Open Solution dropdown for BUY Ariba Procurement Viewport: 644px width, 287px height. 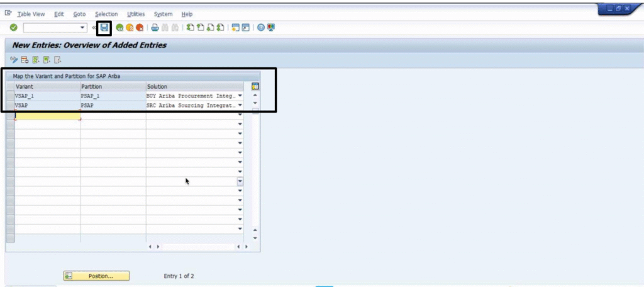point(240,96)
